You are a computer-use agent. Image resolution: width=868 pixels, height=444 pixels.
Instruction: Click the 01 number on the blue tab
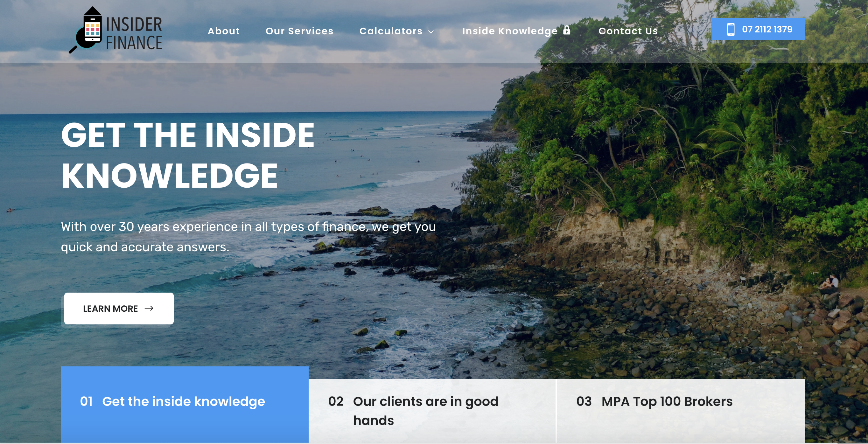86,401
